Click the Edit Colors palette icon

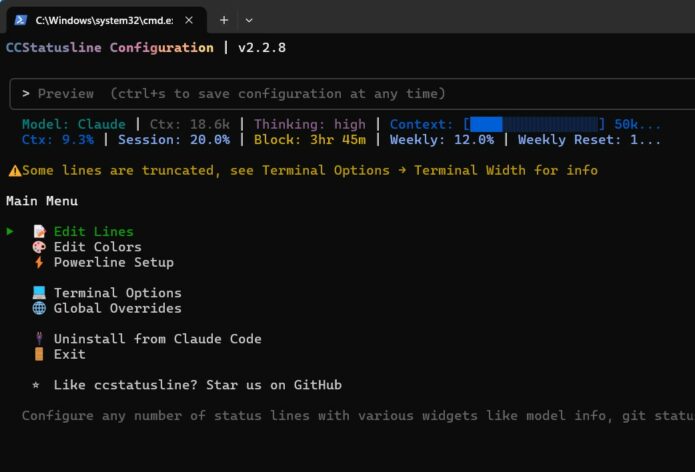tap(39, 247)
